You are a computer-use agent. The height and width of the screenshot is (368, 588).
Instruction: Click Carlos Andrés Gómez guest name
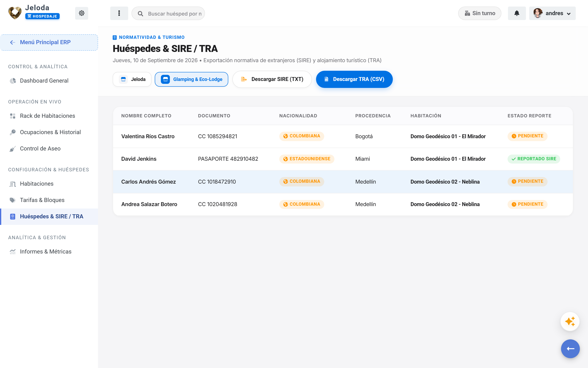(x=148, y=182)
